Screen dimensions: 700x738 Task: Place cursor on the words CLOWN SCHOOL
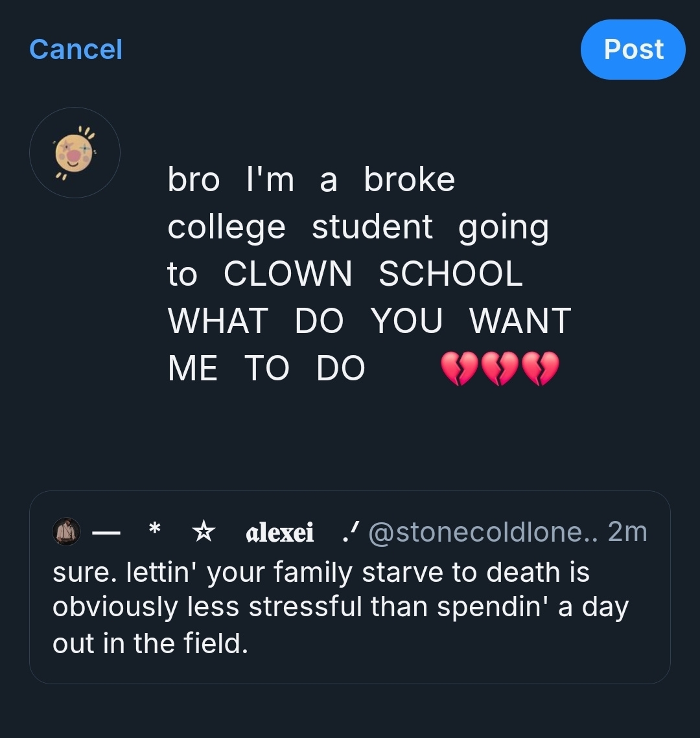click(x=373, y=273)
